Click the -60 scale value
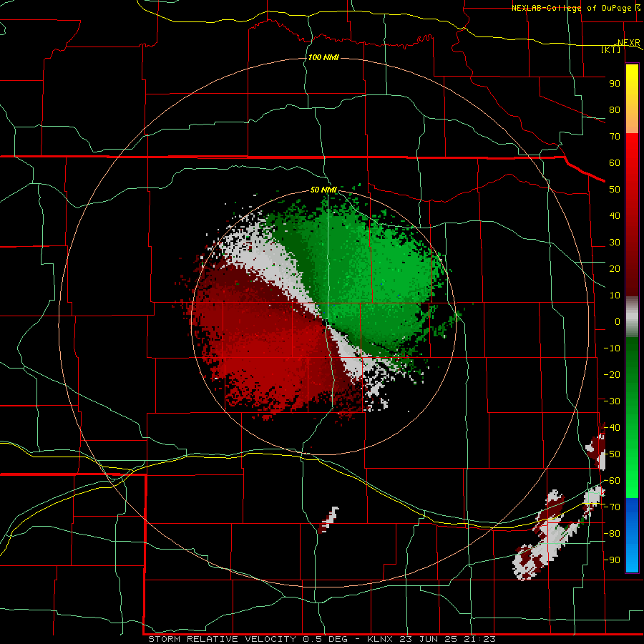Screen dimensions: 644x644 (x=612, y=481)
